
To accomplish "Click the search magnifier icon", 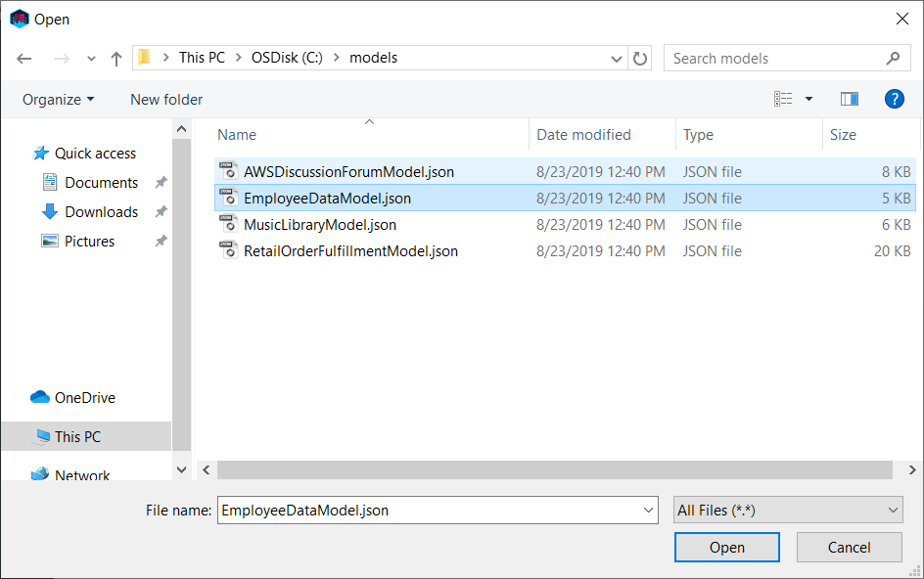I will [892, 58].
